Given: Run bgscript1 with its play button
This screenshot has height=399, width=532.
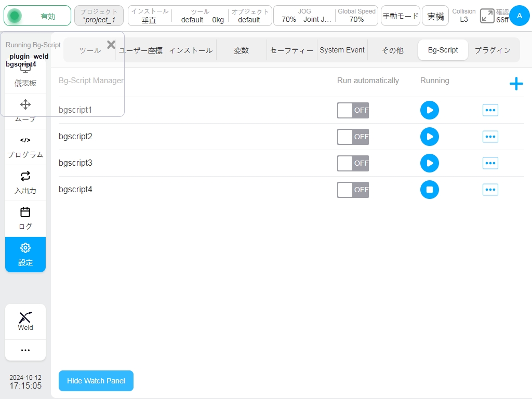Looking at the screenshot, I should click(429, 110).
